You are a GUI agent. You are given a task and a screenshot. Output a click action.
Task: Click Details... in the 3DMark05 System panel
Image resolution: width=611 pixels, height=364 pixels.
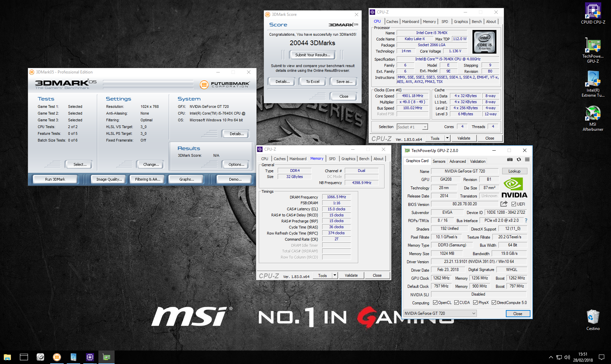pyautogui.click(x=237, y=134)
